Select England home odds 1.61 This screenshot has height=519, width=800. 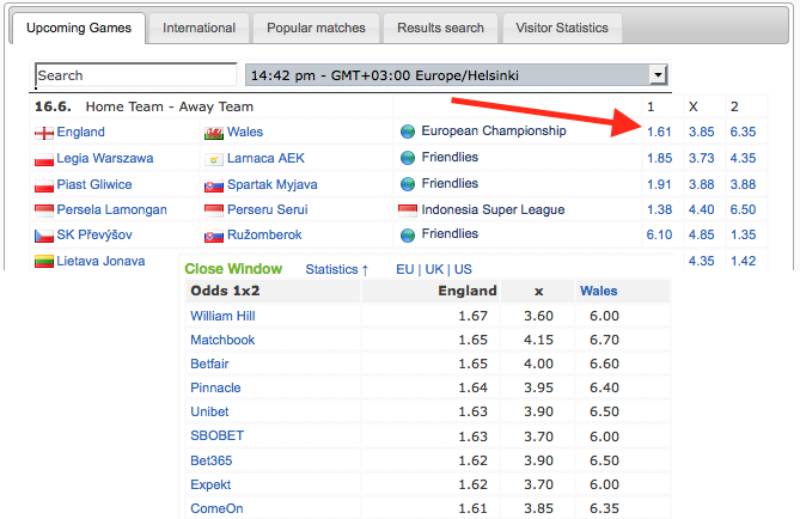click(x=659, y=132)
